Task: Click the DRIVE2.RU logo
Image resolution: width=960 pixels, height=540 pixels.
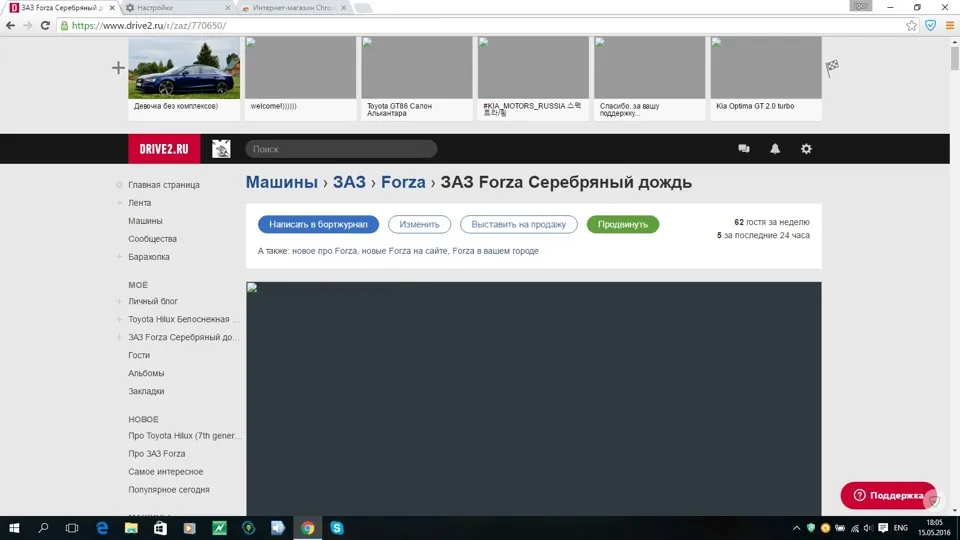Action: pyautogui.click(x=164, y=149)
